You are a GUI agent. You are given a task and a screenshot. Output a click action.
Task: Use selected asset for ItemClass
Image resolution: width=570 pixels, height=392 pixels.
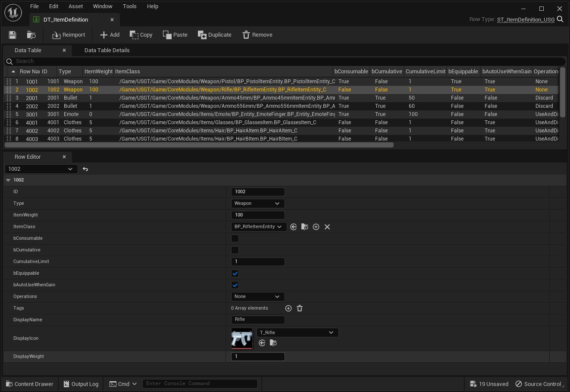[x=294, y=227]
